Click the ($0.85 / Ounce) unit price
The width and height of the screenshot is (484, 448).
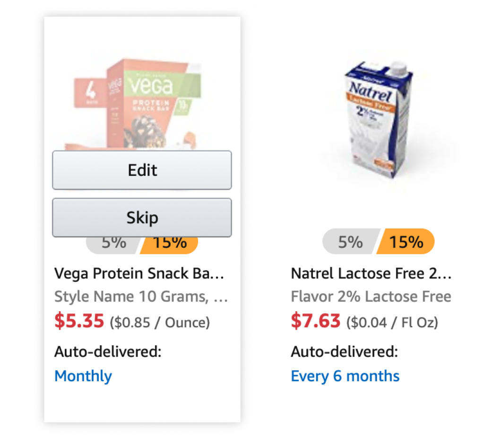click(160, 323)
